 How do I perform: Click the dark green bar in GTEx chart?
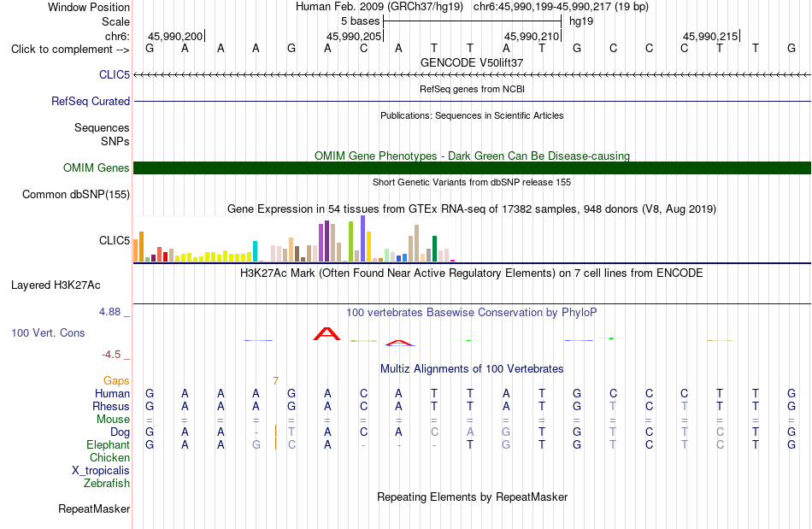tap(434, 249)
